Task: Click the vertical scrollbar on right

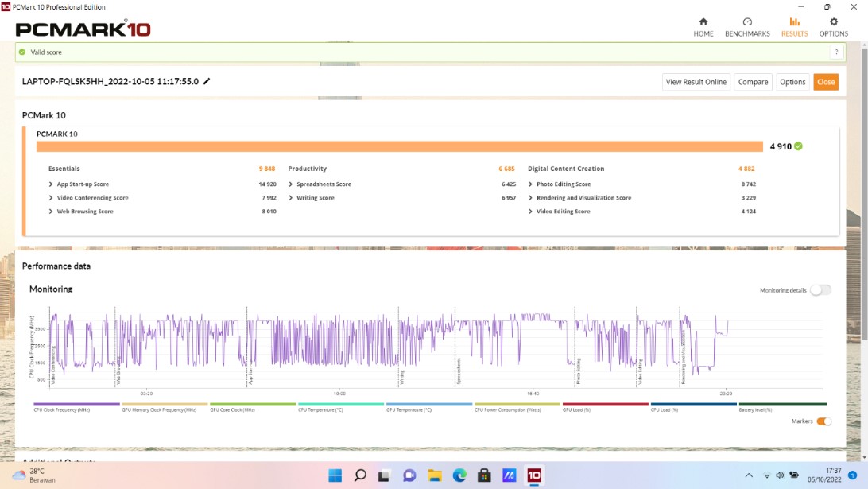Action: click(x=863, y=194)
